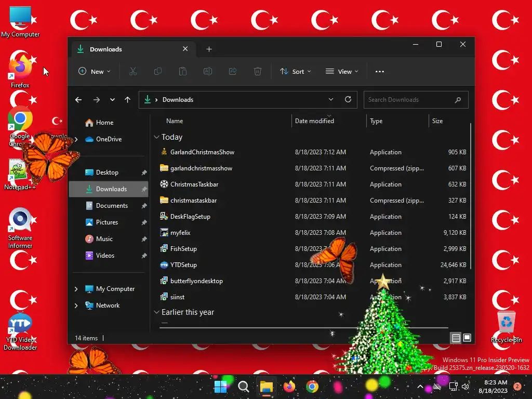The width and height of the screenshot is (532, 399).
Task: Open the Recycle Bin desktop icon
Action: (x=506, y=326)
